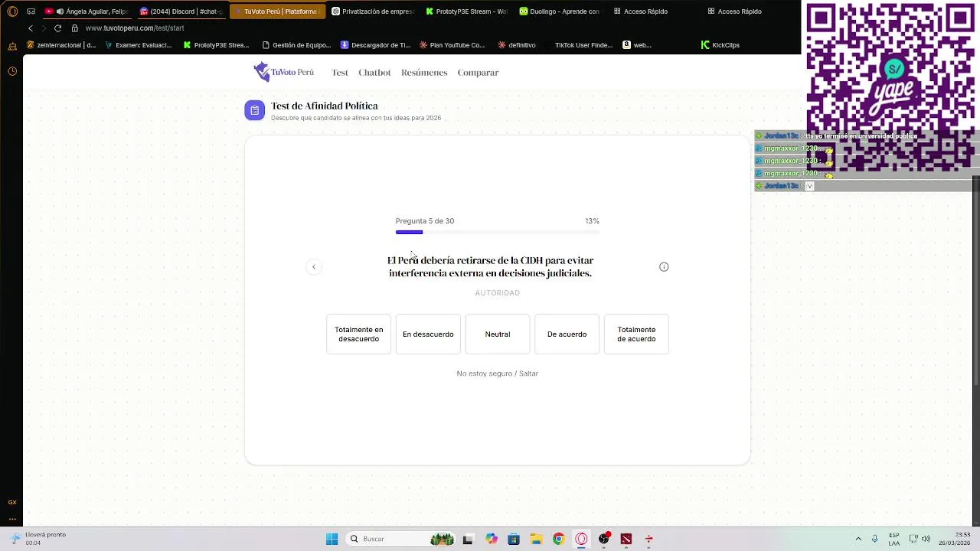This screenshot has width=980, height=551.
Task: Click Opera GX taskbar icon
Action: tap(581, 539)
